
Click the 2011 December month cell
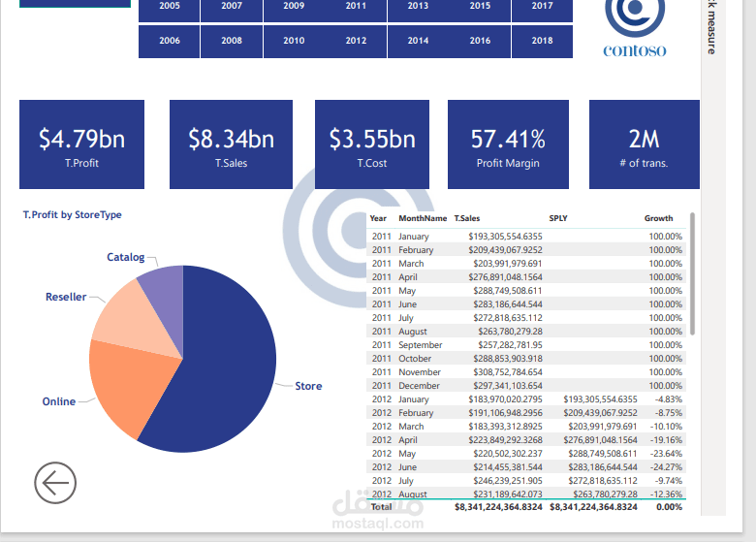419,386
